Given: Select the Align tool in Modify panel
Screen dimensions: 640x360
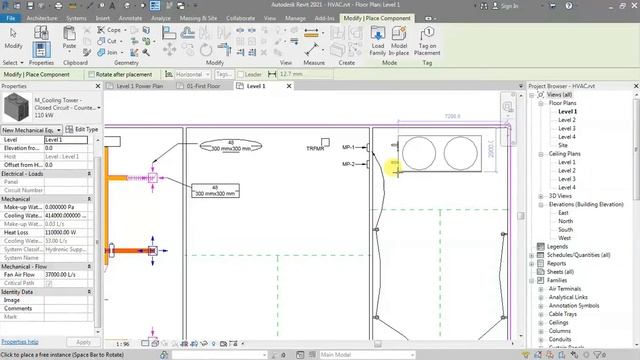Looking at the screenshot, I should pyautogui.click(x=169, y=33).
